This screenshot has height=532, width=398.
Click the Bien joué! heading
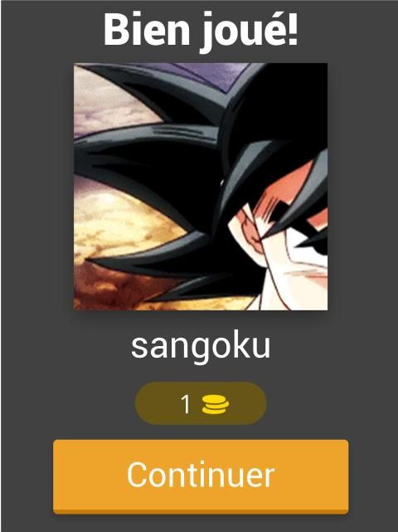pyautogui.click(x=201, y=30)
